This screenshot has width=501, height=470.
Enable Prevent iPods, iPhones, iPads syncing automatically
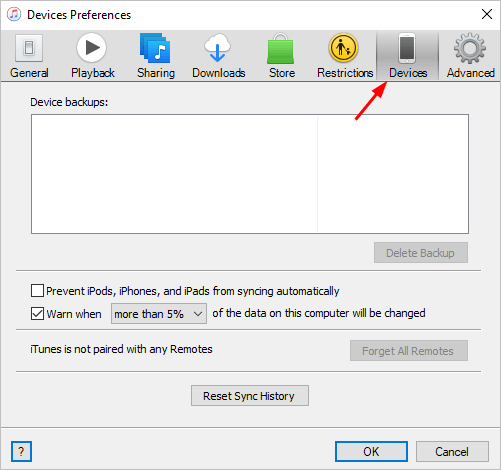[x=37, y=291]
